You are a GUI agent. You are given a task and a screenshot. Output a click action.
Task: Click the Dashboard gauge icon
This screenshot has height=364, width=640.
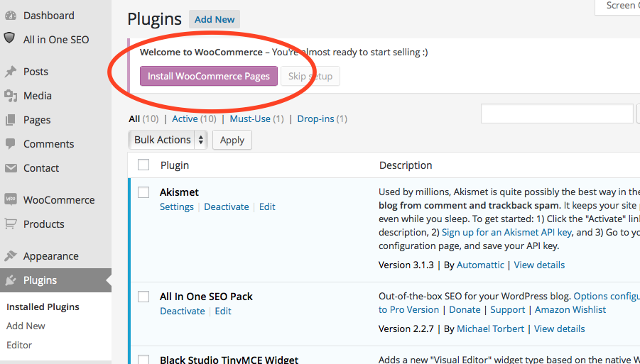[11, 16]
